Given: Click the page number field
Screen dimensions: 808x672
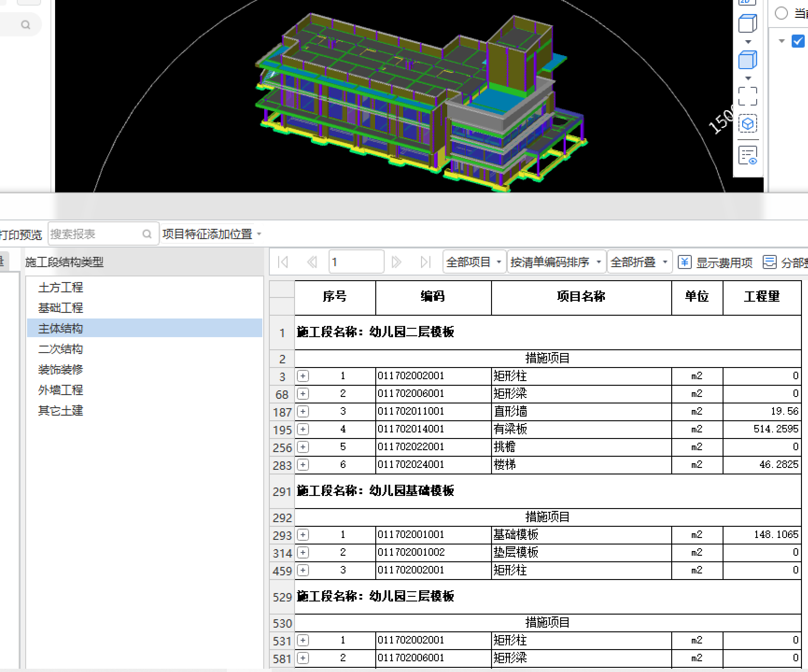Looking at the screenshot, I should tap(357, 262).
